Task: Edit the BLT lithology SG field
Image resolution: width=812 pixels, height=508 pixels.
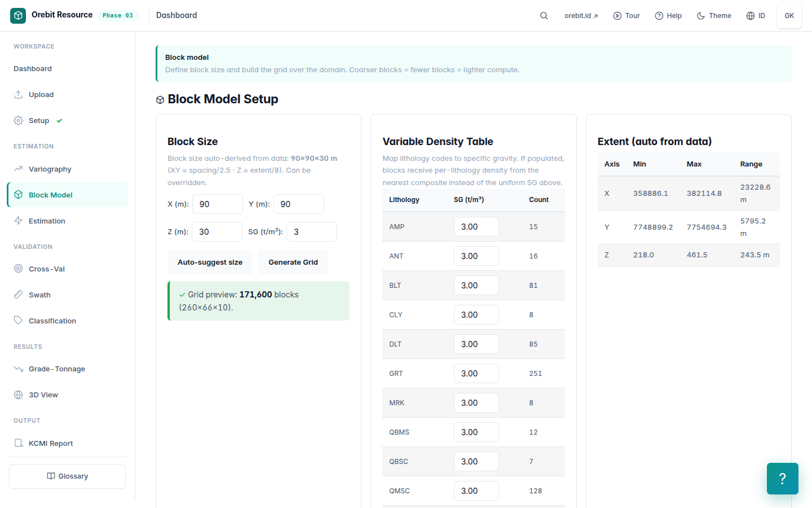Action: click(476, 286)
